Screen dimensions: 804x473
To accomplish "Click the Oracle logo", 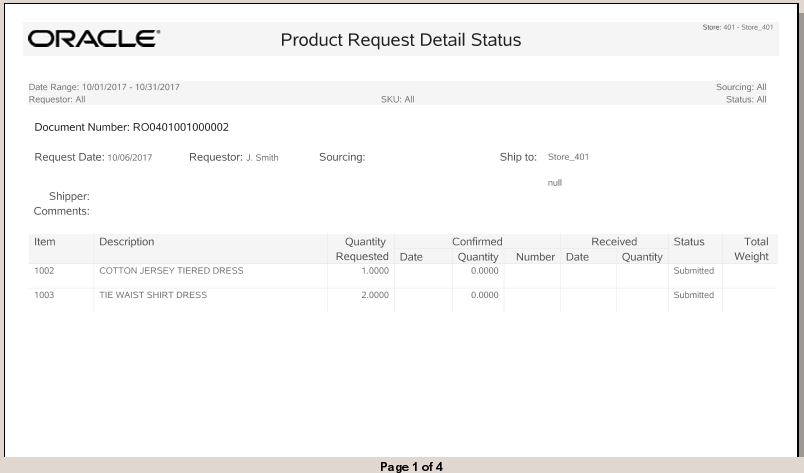I will 94,38.
